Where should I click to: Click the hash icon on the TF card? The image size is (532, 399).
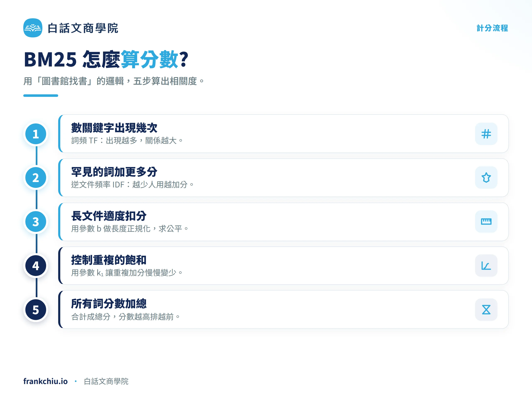point(486,134)
